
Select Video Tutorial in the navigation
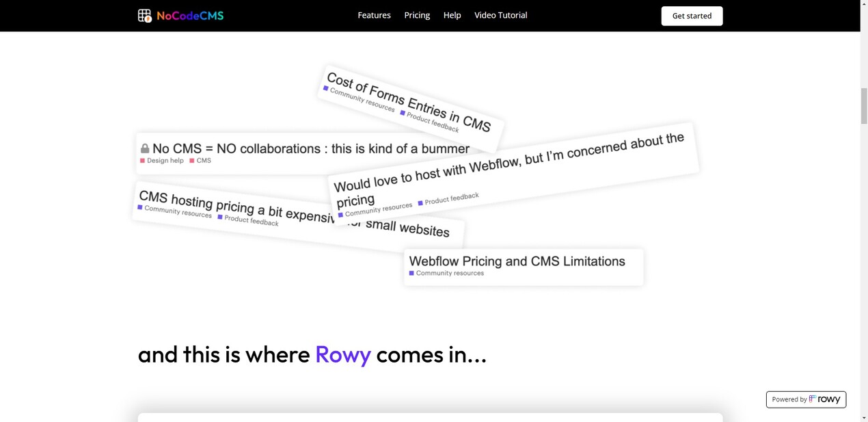coord(500,15)
